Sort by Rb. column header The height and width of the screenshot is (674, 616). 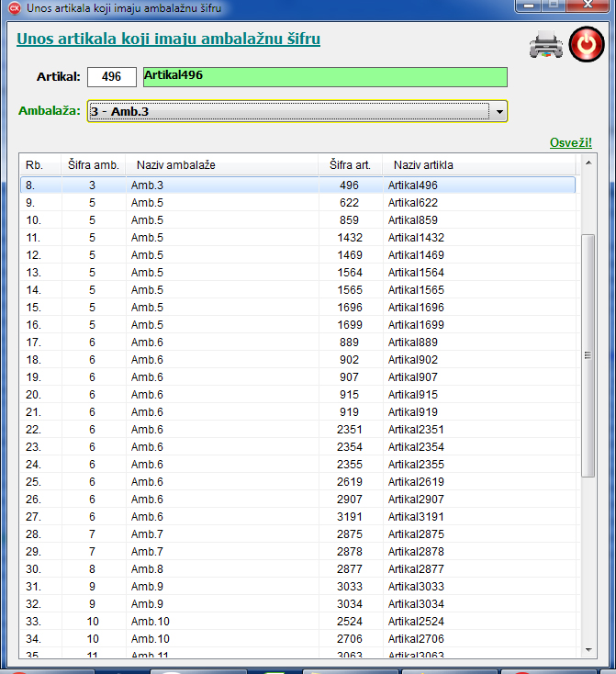pos(40,165)
